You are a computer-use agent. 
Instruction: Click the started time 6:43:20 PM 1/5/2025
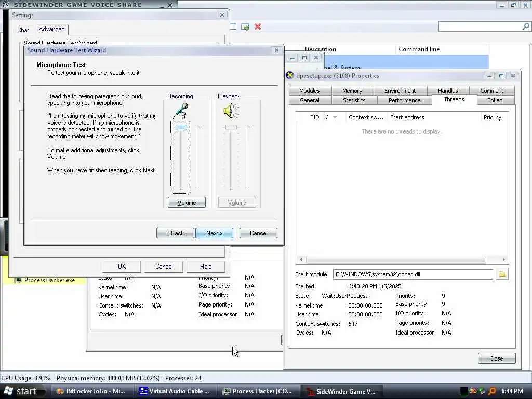[x=375, y=286]
